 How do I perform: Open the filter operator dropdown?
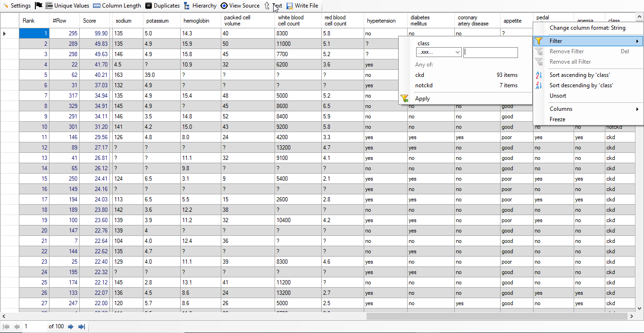pos(438,52)
